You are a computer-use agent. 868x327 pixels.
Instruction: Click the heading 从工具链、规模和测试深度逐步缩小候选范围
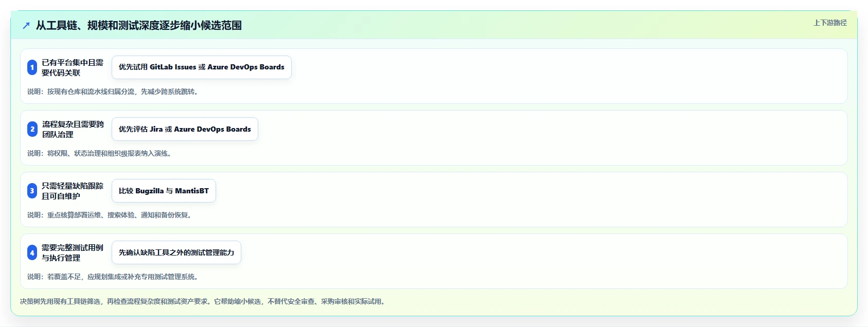(x=139, y=25)
